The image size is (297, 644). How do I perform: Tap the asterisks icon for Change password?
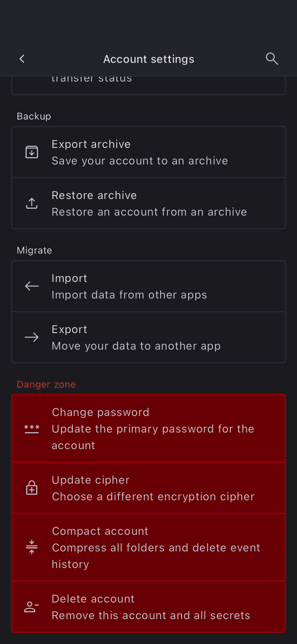pyautogui.click(x=32, y=428)
